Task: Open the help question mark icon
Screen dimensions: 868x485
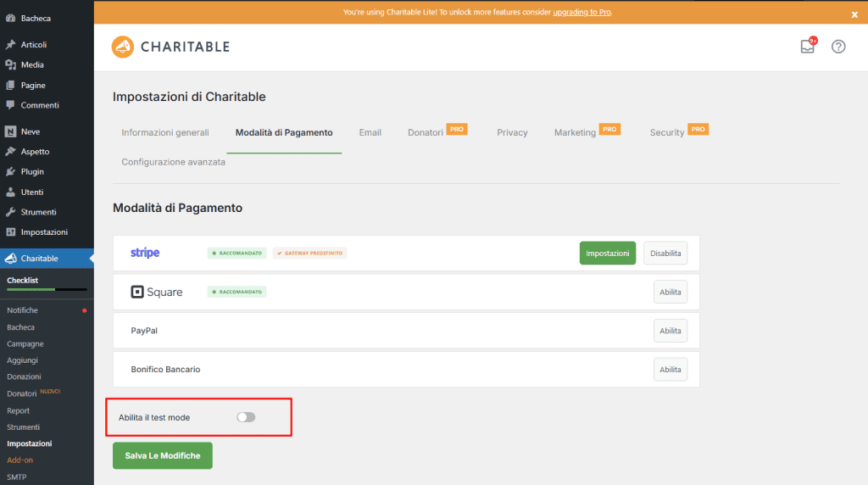Action: 838,47
